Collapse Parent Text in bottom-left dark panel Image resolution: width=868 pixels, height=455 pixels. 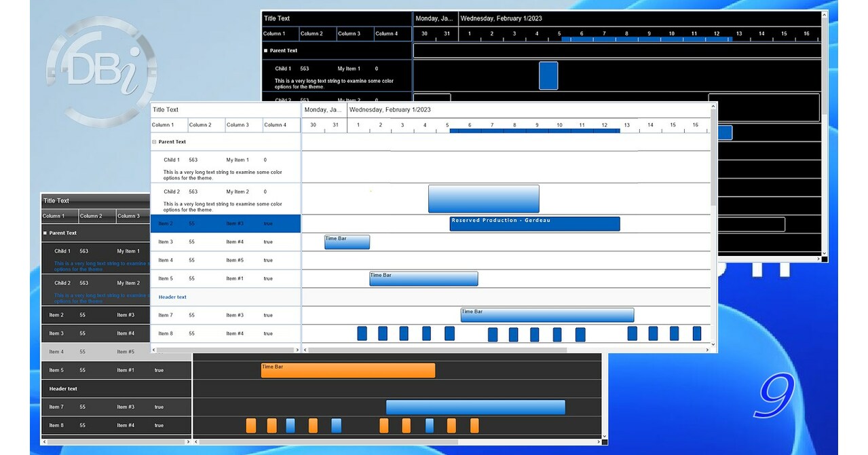(x=45, y=232)
